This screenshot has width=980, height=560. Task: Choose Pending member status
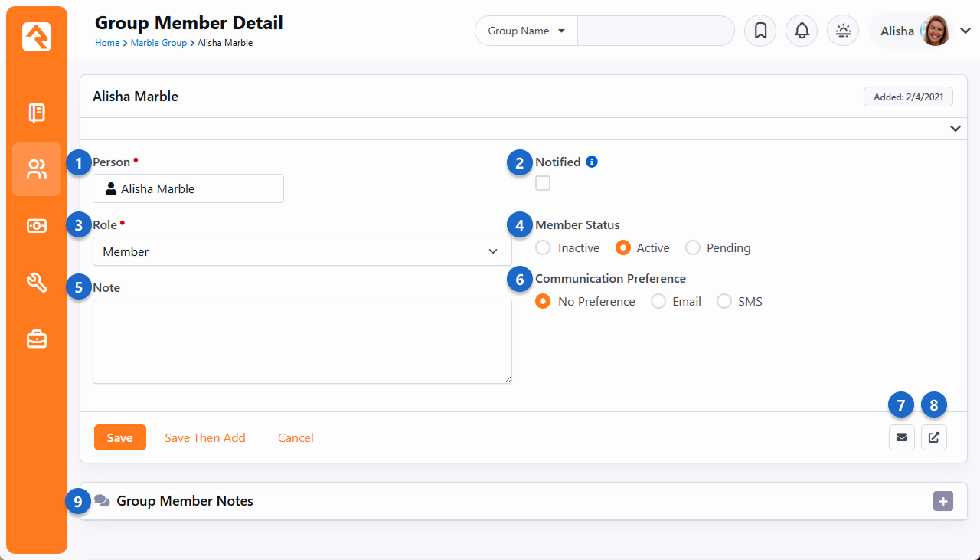pos(693,248)
